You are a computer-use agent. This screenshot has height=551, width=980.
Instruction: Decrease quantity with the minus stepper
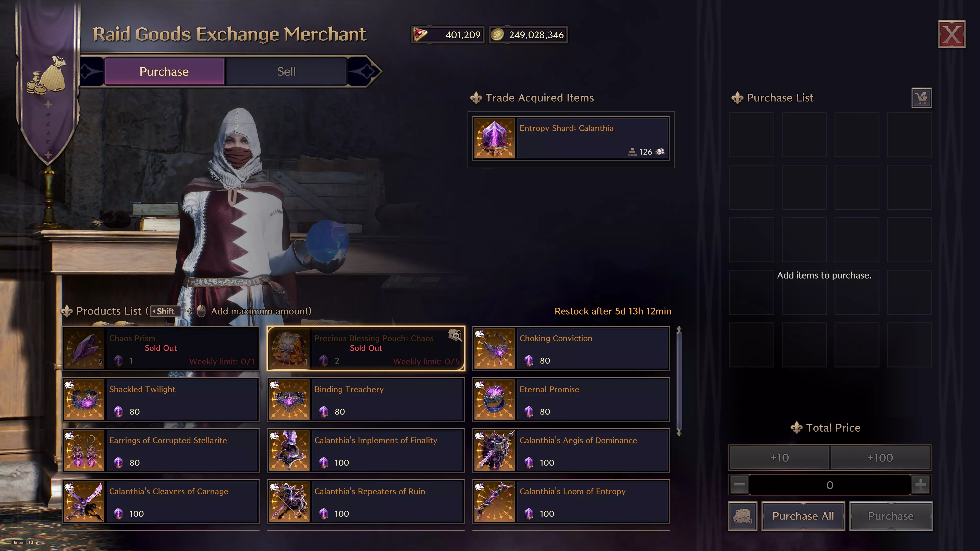click(739, 485)
